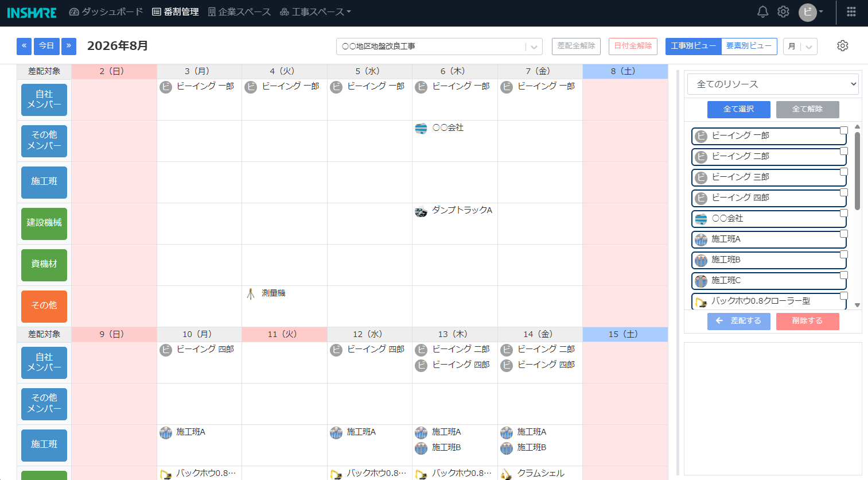
Task: Click 施工班A icon on 12 (水)
Action: pos(336,432)
